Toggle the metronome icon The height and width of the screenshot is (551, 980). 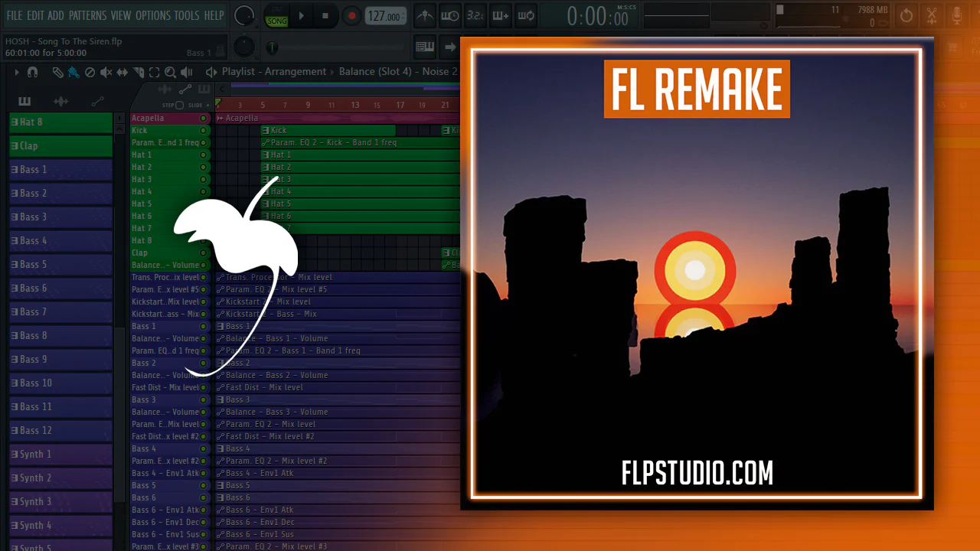(x=424, y=15)
